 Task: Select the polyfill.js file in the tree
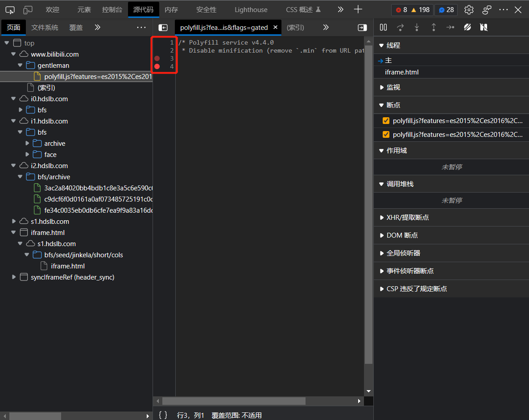point(76,76)
